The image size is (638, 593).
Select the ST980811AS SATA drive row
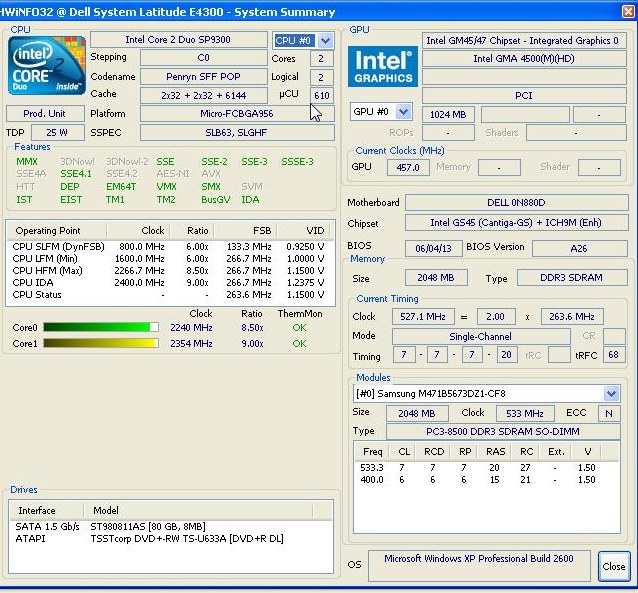pyautogui.click(x=170, y=527)
